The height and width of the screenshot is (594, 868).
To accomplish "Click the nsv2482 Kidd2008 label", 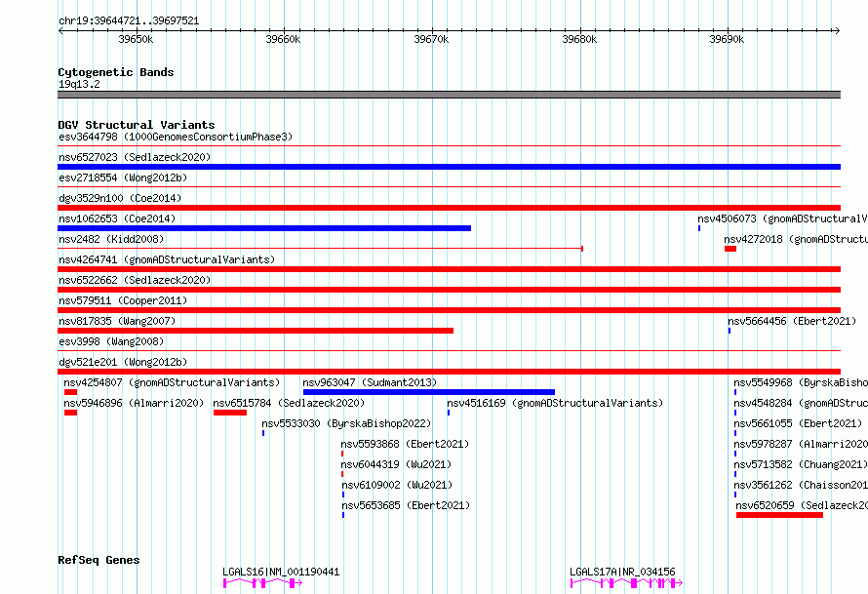I will pos(111,239).
